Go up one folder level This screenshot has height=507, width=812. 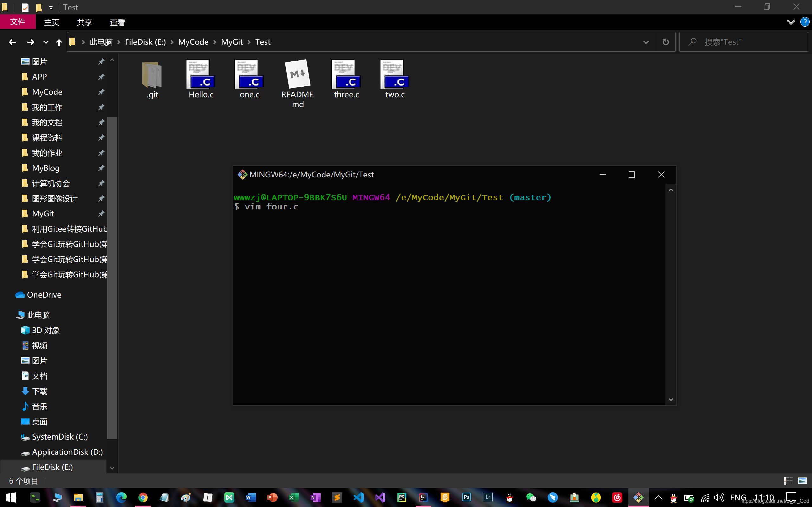click(x=59, y=42)
